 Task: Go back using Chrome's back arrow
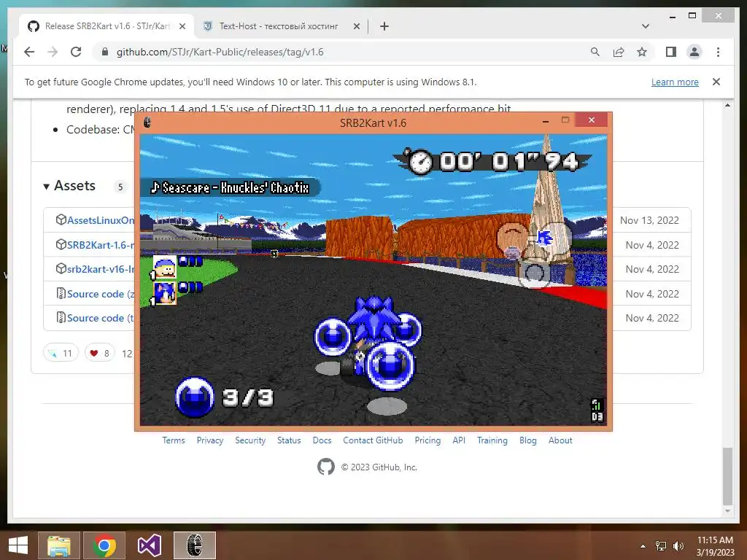pyautogui.click(x=29, y=52)
